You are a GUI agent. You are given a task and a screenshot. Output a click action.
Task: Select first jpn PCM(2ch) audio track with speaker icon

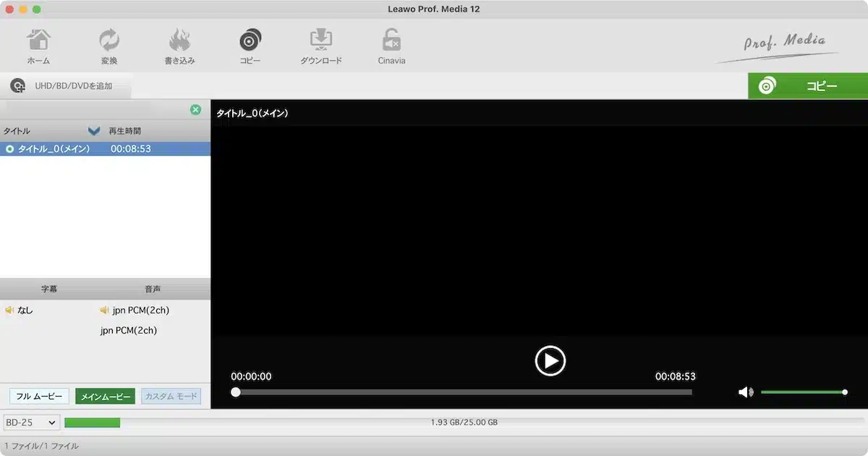click(x=135, y=311)
